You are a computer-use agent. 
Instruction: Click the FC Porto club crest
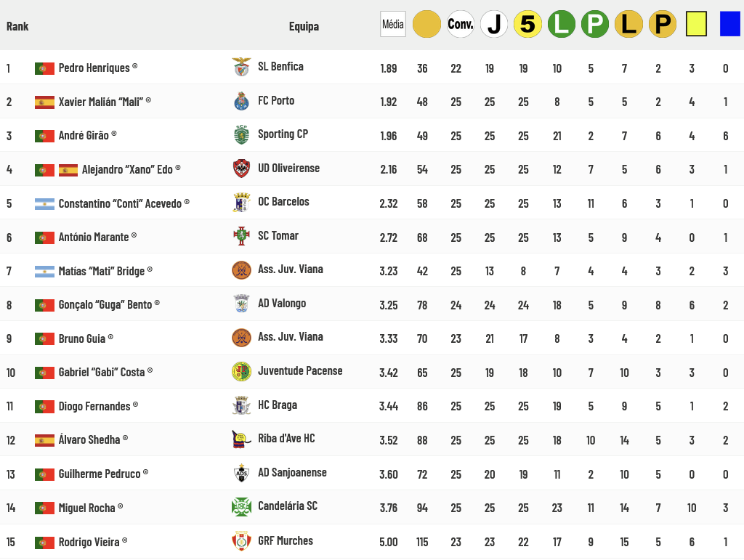(241, 101)
